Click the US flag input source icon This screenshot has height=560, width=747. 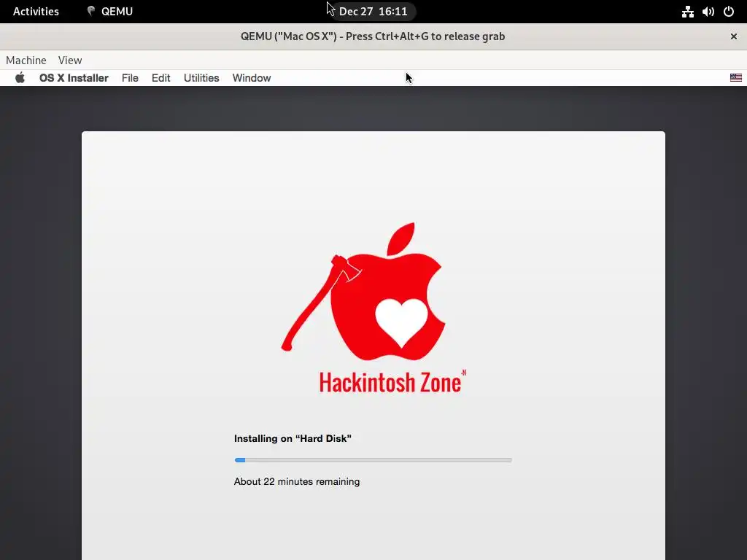pyautogui.click(x=735, y=77)
